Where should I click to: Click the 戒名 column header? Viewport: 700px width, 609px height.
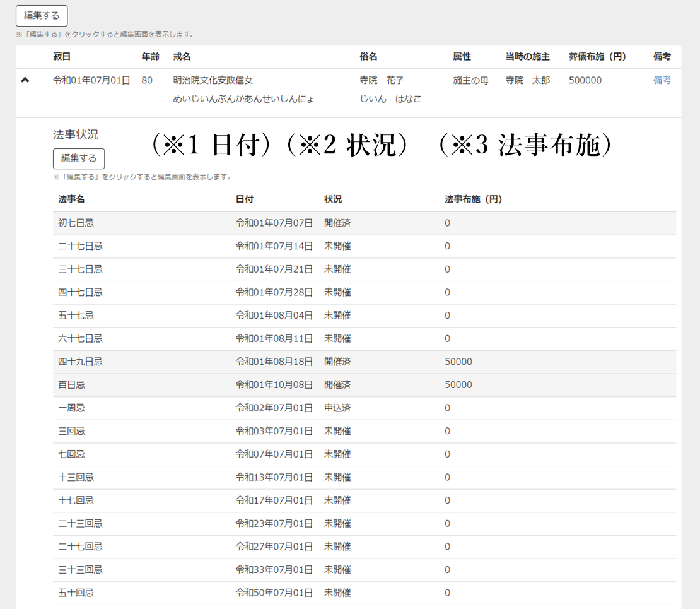click(x=182, y=57)
